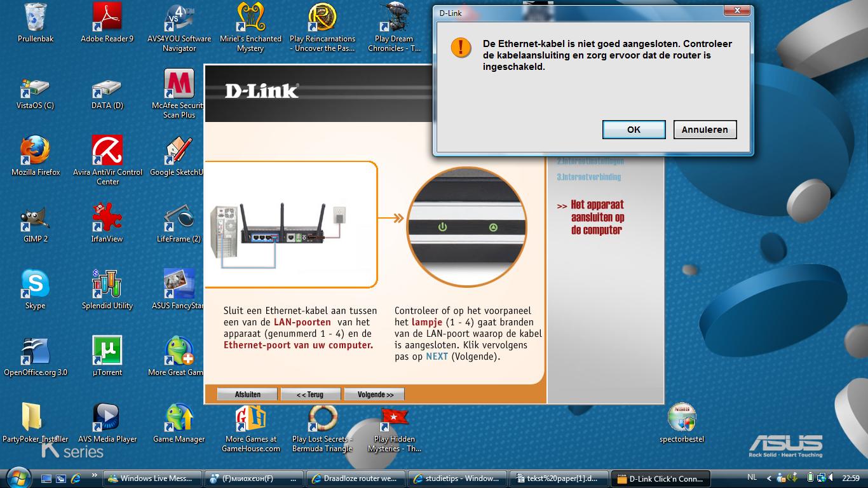Click Show Desktop in Quick Launch
The image size is (868, 488).
point(46,478)
